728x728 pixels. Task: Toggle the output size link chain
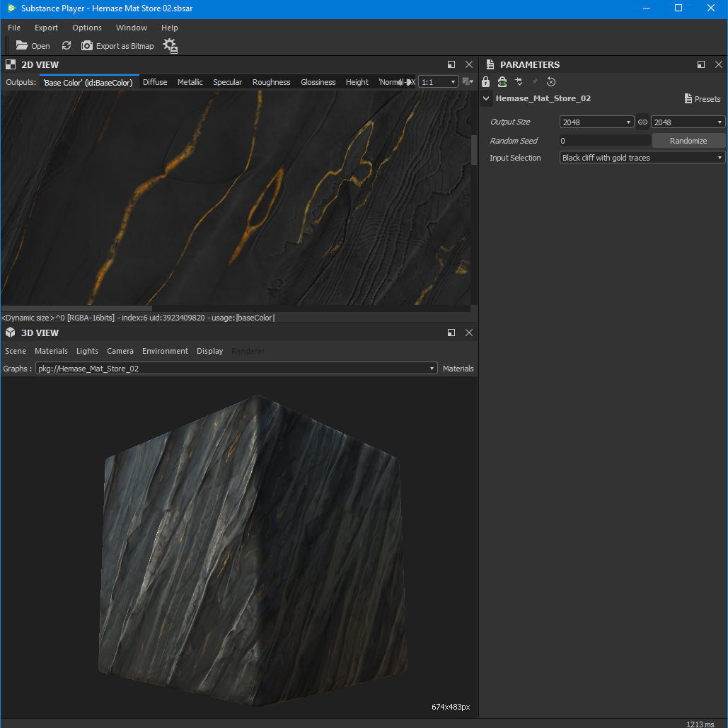pyautogui.click(x=642, y=122)
